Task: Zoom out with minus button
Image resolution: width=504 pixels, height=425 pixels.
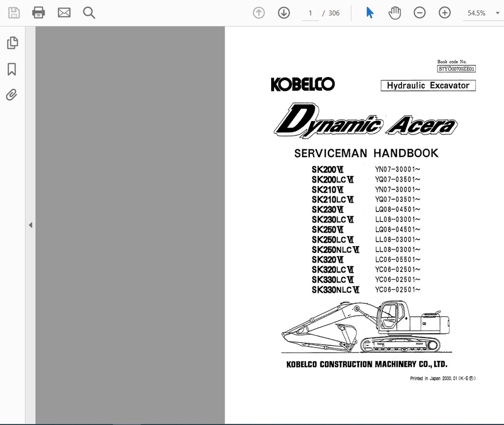Action: [x=419, y=13]
